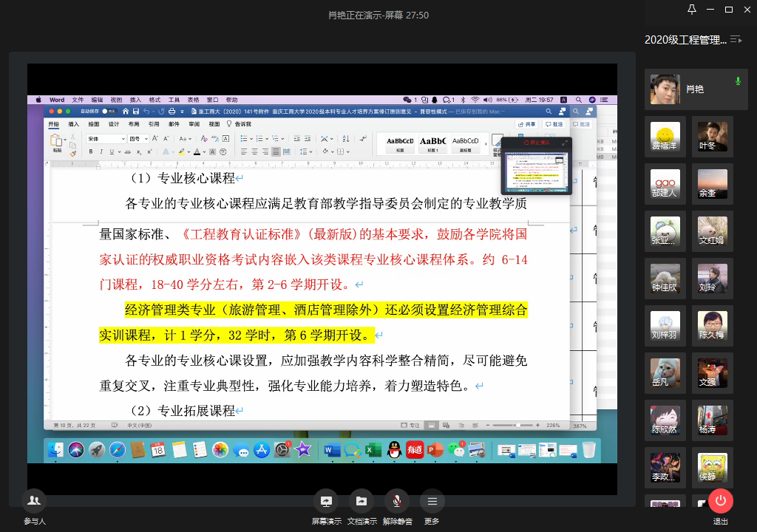This screenshot has width=757, height=532.
Task: Collapse the member list icon beside 2020级工程管理
Action: 736,39
